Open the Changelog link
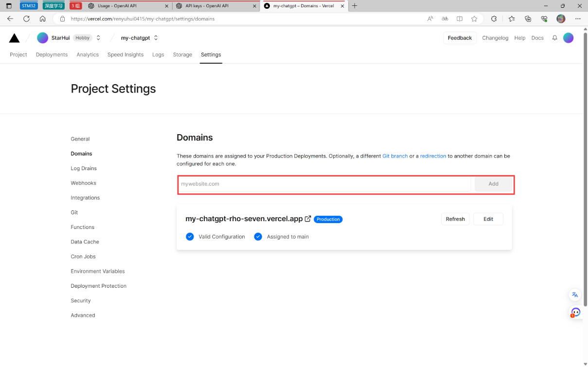 click(x=495, y=38)
